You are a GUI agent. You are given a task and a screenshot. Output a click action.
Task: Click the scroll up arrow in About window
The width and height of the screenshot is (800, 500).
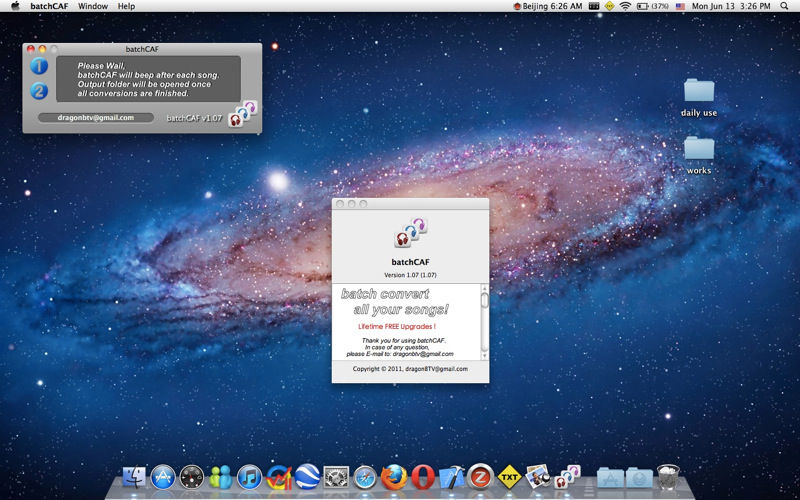pyautogui.click(x=485, y=288)
